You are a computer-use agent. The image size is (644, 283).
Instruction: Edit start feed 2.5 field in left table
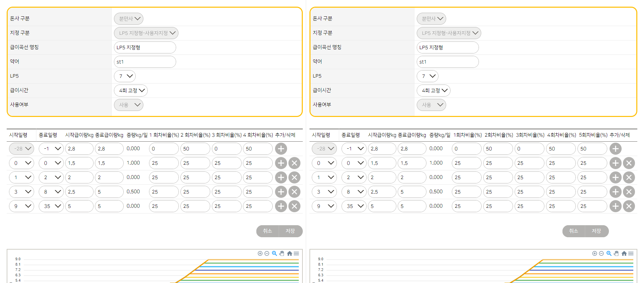point(79,192)
